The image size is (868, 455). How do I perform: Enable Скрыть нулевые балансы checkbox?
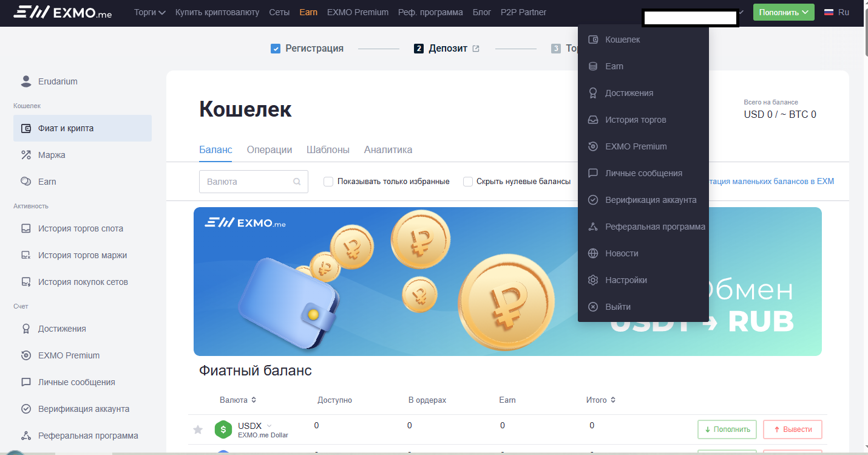[x=467, y=181]
